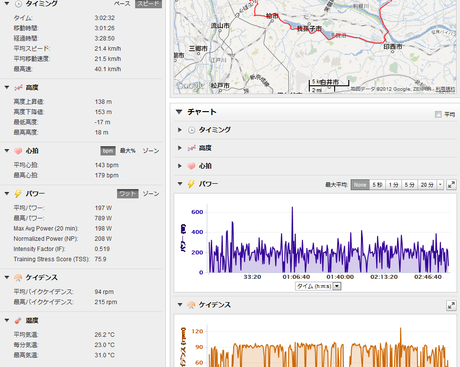Click the heart icon in chart list

click(191, 166)
